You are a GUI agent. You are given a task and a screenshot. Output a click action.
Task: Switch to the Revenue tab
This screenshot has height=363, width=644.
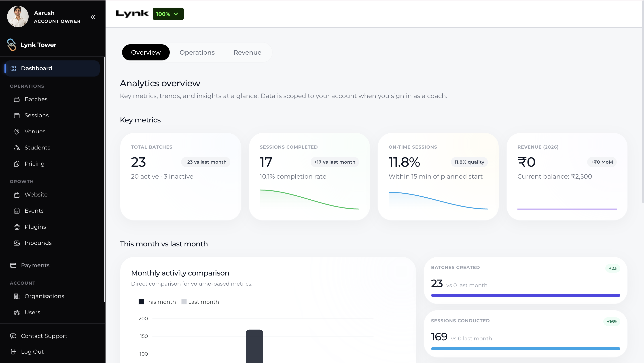tap(247, 52)
